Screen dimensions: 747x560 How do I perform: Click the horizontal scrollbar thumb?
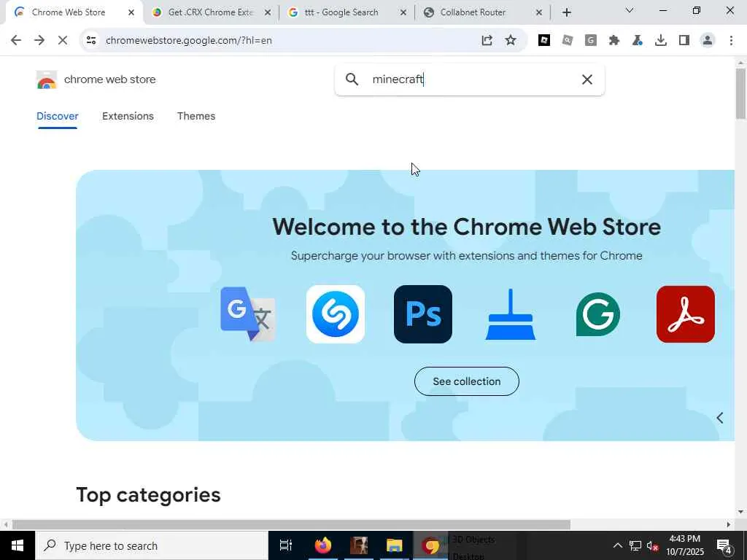[x=291, y=524]
